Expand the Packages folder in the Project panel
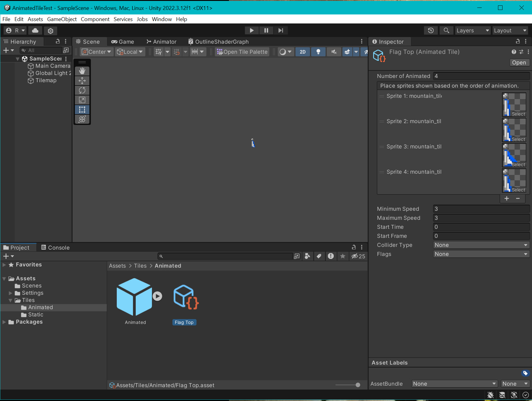 click(x=4, y=322)
